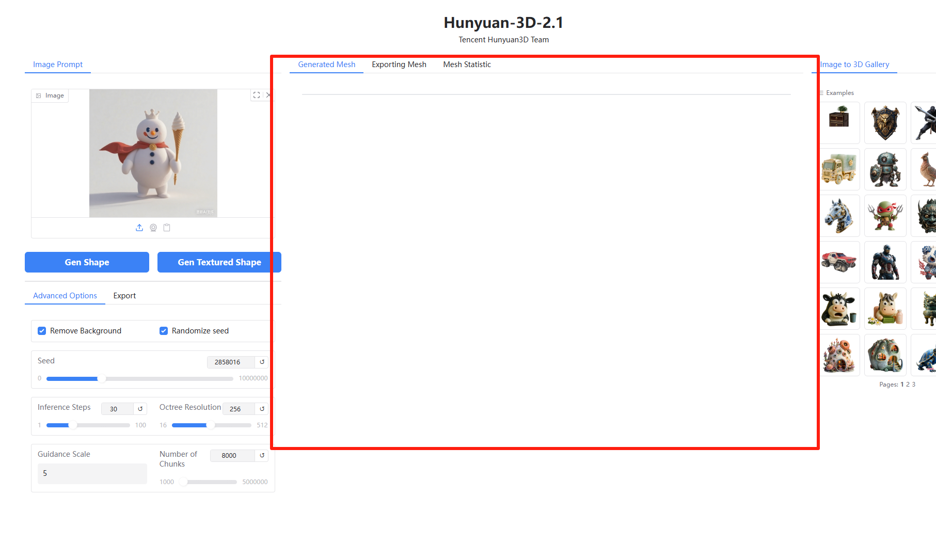Click the Guidance Scale input field
Viewport: 936px width, 560px height.
92,473
